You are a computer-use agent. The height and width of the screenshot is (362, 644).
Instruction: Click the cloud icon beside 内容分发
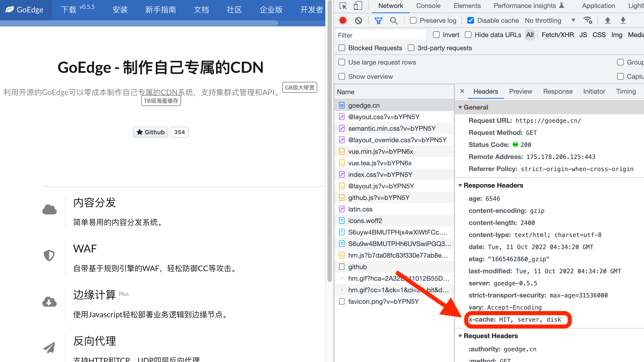[49, 210]
